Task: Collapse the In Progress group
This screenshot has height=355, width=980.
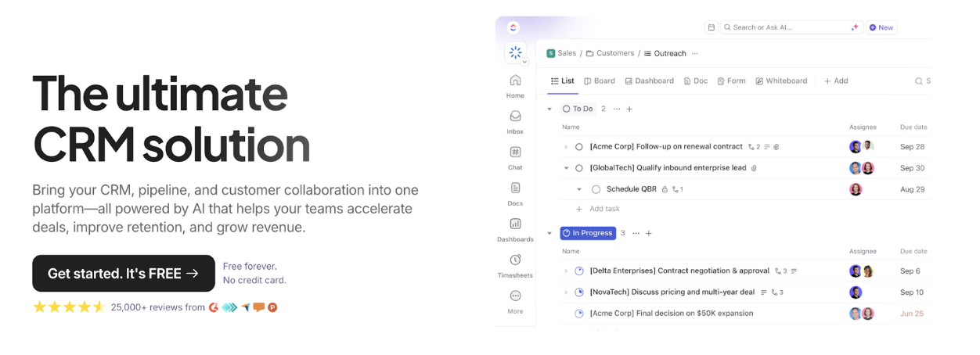Action: pos(549,234)
